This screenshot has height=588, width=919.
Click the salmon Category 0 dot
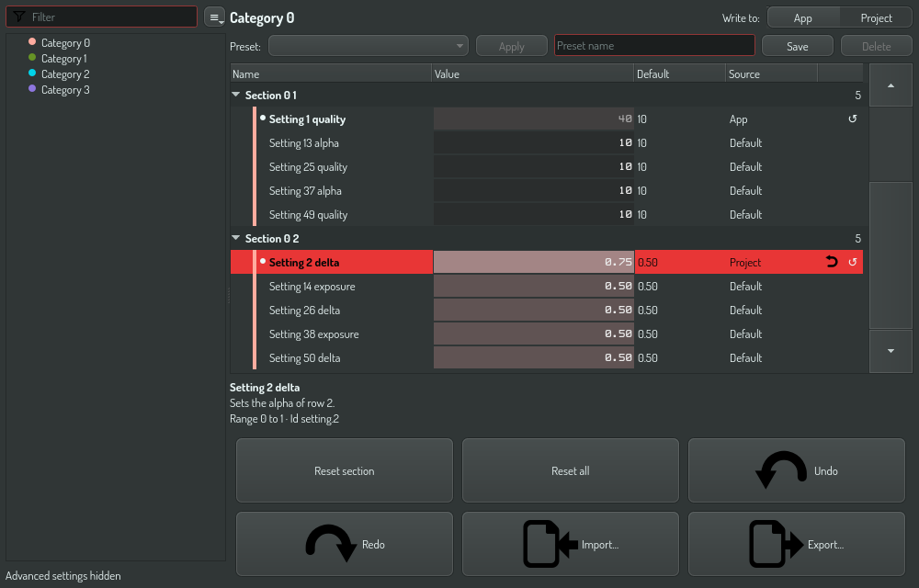pos(32,41)
